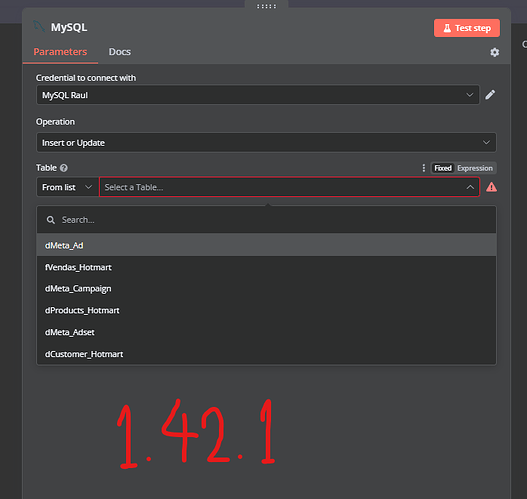Open node settings gear icon
Image resolution: width=527 pixels, height=499 pixels.
(494, 52)
